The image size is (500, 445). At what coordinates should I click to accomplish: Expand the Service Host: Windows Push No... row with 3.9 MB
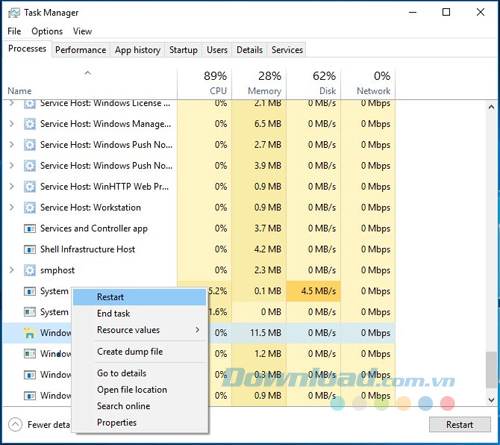coord(12,166)
